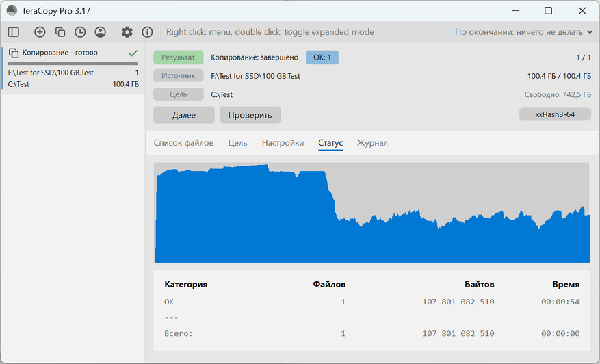Open settings via the gear icon
Viewport: 600px width, 364px height.
pos(127,32)
